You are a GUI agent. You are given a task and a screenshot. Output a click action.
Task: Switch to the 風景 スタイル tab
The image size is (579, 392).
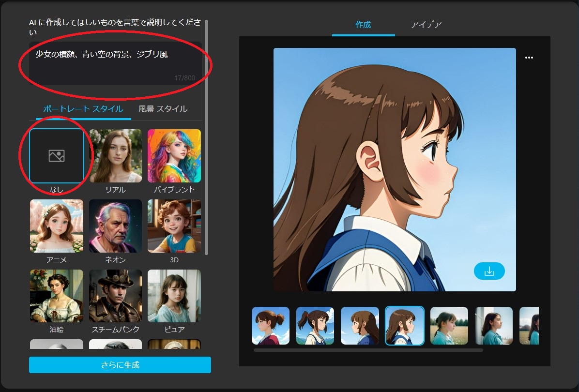163,109
